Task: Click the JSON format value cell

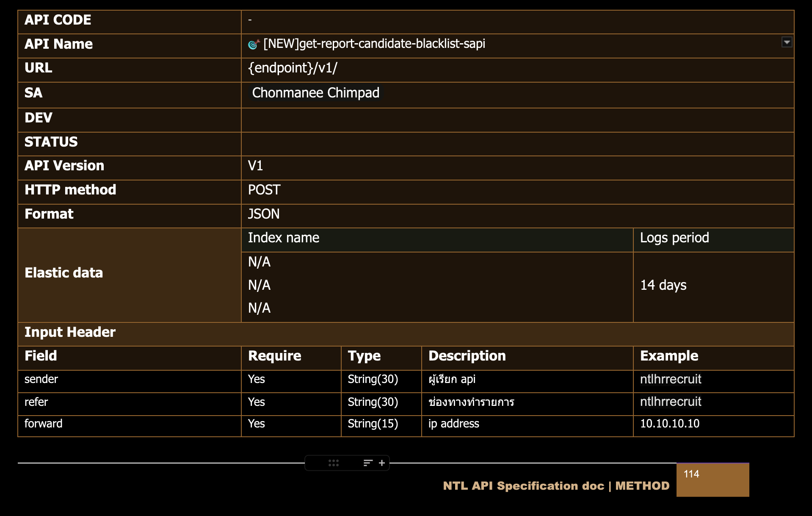Action: (x=264, y=214)
